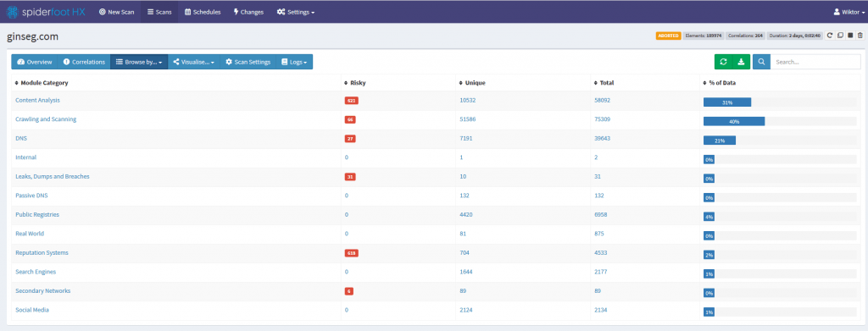This screenshot has height=331, width=868.
Task: Open the Secondary Networks category
Action: click(x=43, y=290)
